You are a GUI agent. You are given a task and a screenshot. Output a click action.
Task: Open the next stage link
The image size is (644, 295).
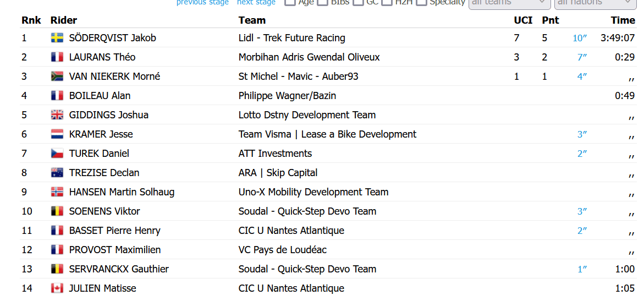(x=256, y=2)
